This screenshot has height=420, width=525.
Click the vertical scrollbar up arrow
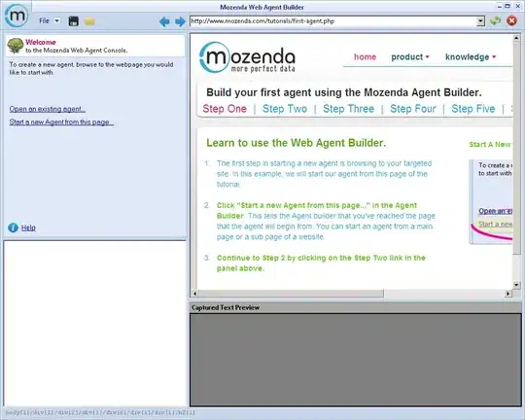click(x=516, y=39)
